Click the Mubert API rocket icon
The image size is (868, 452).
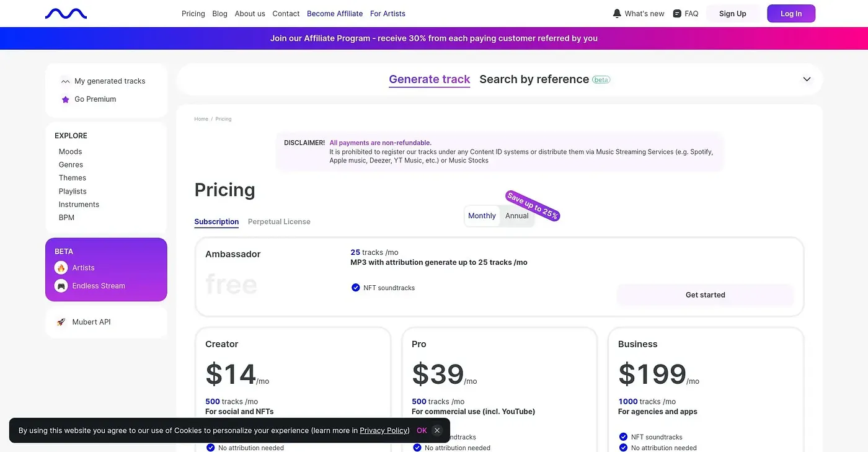[61, 322]
